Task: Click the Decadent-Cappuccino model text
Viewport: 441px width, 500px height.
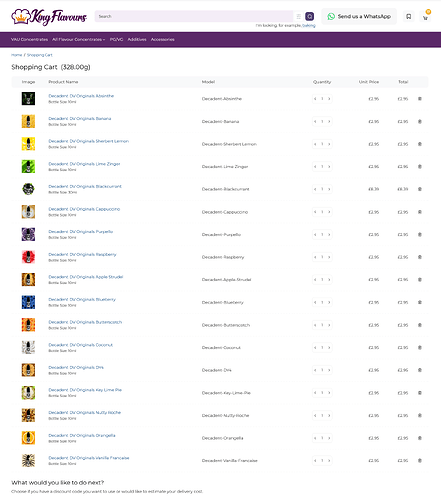Action: [x=225, y=212]
